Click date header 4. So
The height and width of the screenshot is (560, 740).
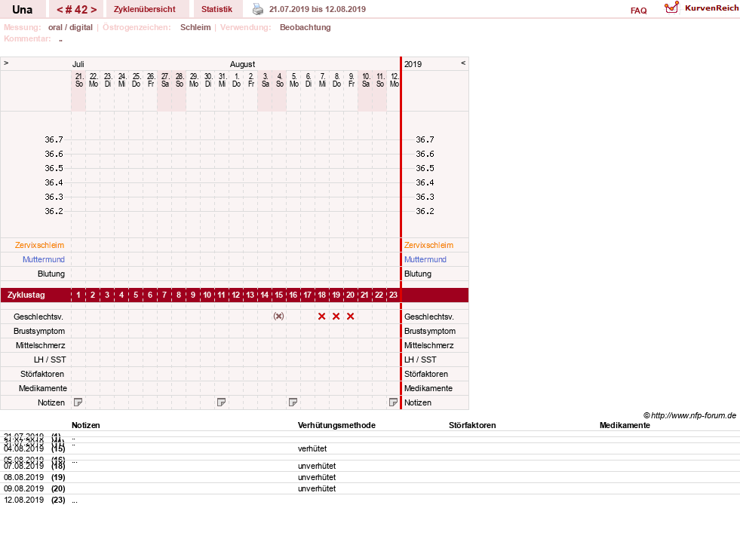[x=279, y=80]
